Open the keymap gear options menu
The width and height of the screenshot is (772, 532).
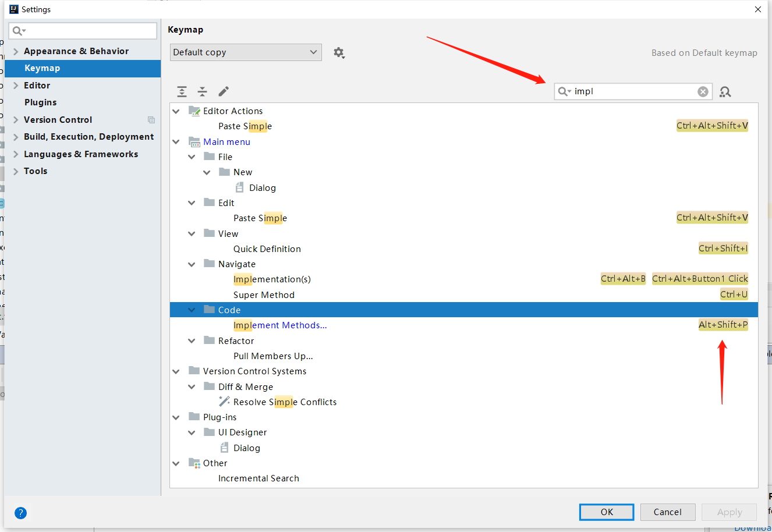click(x=339, y=52)
